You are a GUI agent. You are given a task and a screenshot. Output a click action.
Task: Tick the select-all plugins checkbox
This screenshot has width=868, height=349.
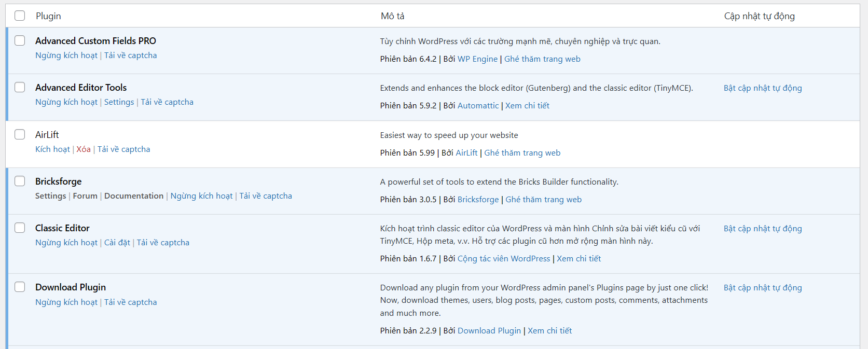click(20, 16)
